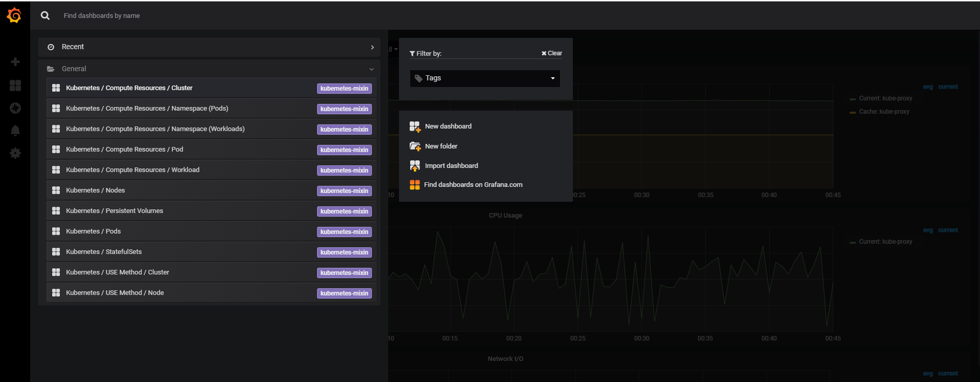Click the Grafana.com dashboards icon
This screenshot has height=382, width=980.
pos(415,185)
